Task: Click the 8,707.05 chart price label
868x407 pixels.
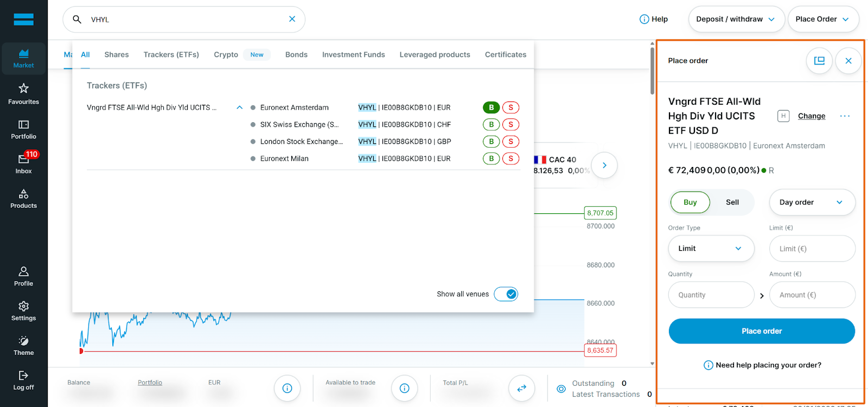Action: [x=600, y=213]
